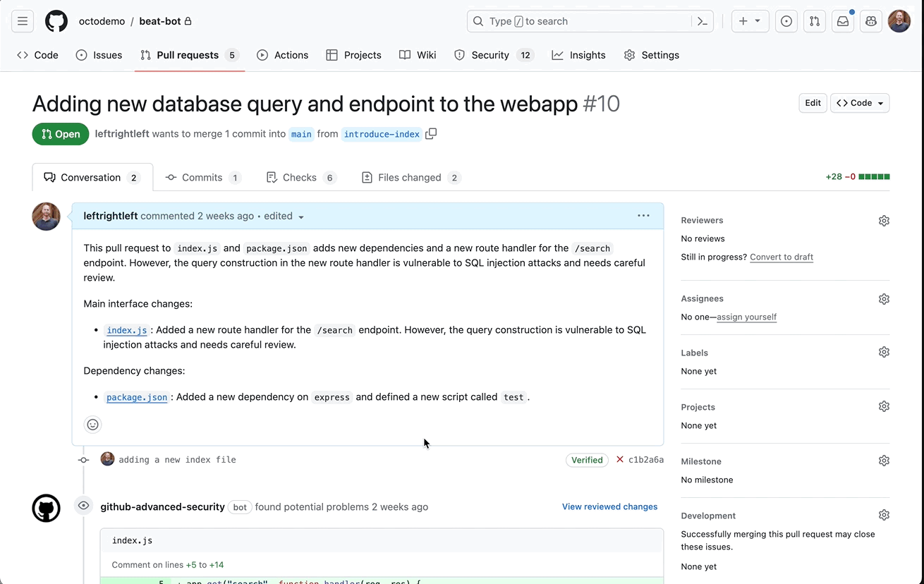This screenshot has width=924, height=584.
Task: Expand the edited history dropdown
Action: (301, 217)
